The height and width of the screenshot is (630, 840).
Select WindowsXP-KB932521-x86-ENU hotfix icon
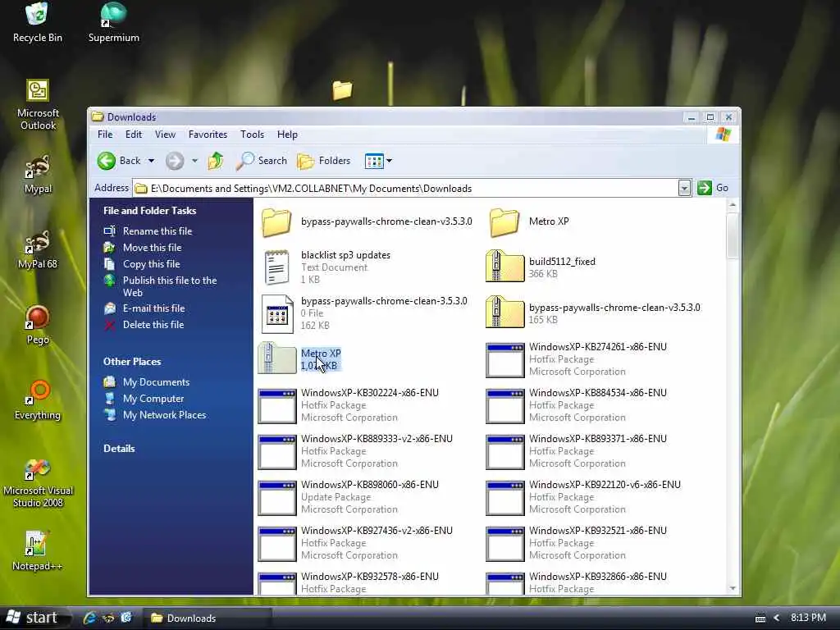(x=504, y=545)
